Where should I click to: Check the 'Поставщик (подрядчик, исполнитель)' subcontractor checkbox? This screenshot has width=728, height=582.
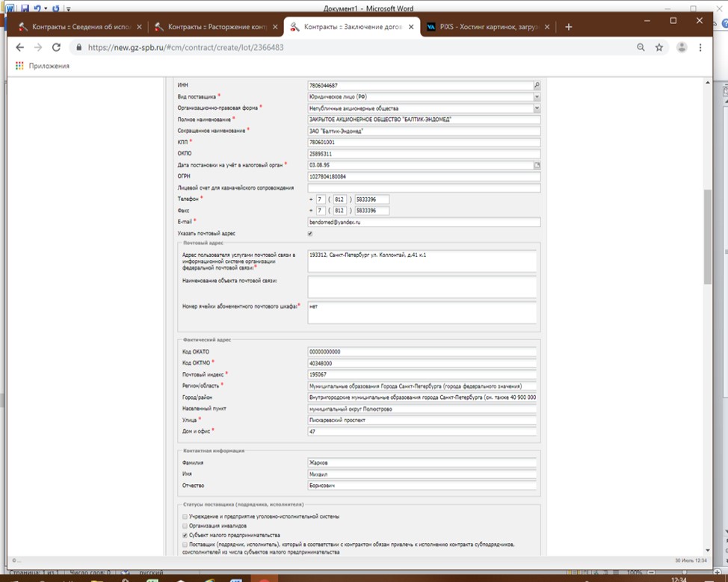pos(185,545)
